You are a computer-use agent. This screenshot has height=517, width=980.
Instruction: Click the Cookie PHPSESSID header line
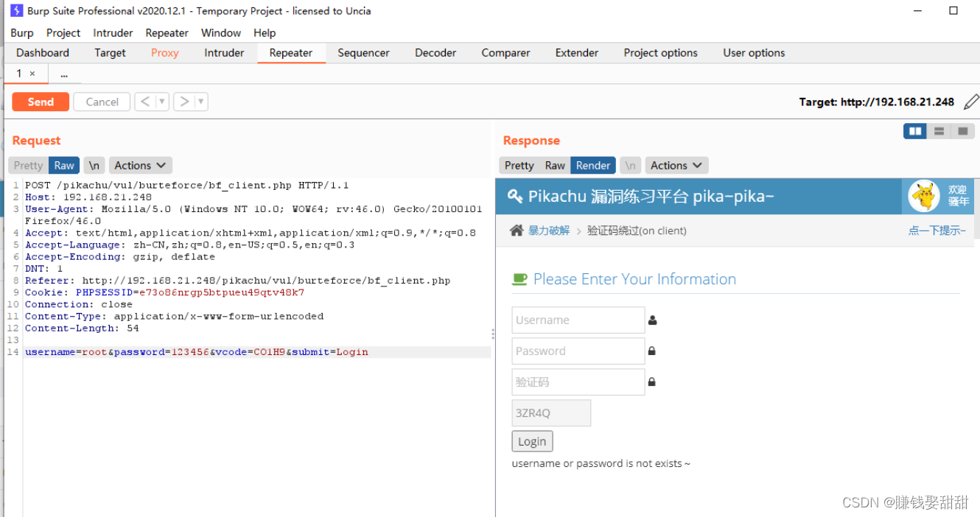click(165, 292)
